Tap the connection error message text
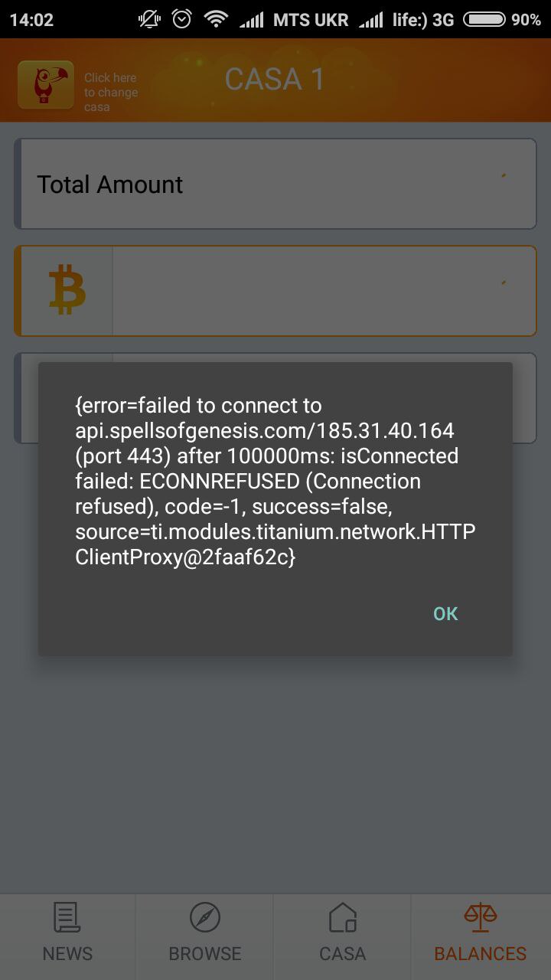Image resolution: width=551 pixels, height=980 pixels. pos(275,481)
